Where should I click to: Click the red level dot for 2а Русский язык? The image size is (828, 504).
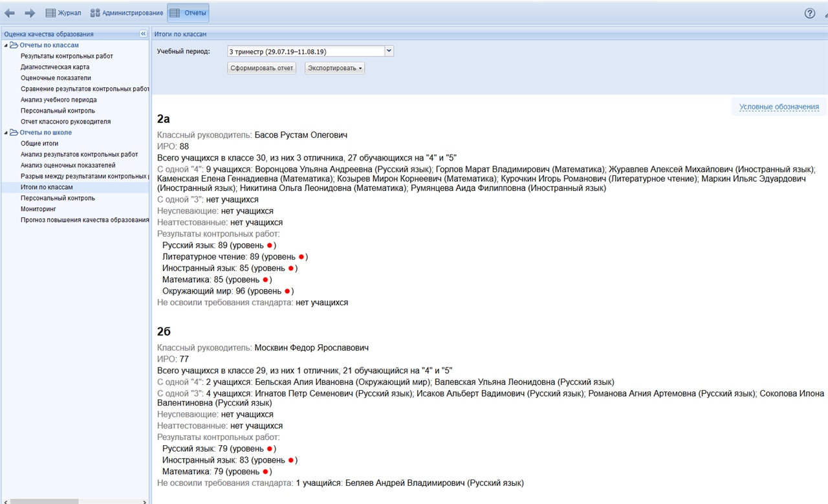click(270, 245)
